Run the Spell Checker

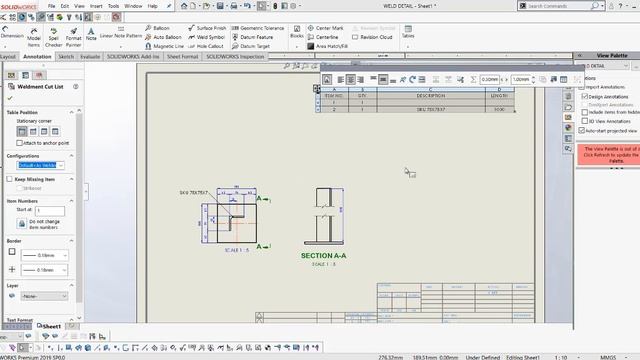tap(53, 38)
